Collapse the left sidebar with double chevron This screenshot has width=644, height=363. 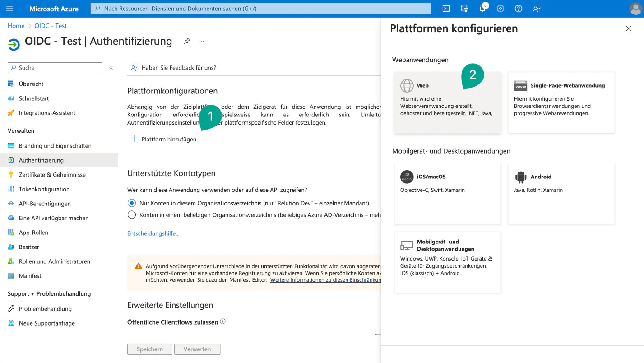[x=111, y=68]
